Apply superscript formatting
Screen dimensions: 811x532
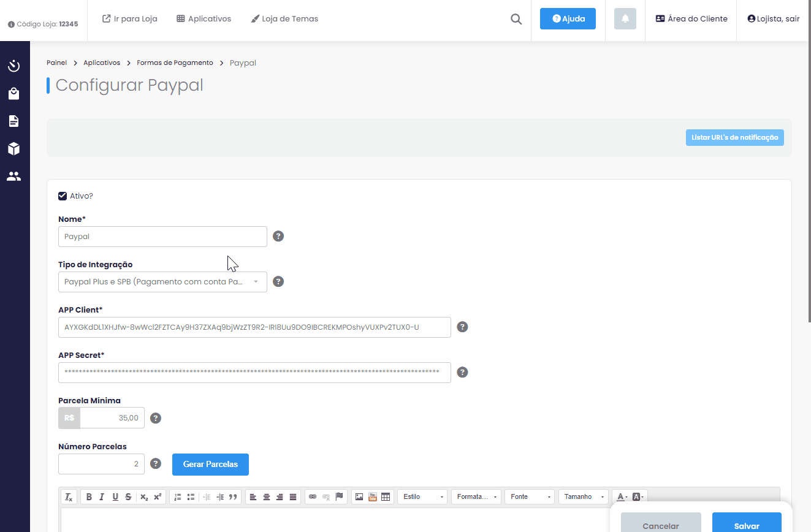pyautogui.click(x=158, y=496)
